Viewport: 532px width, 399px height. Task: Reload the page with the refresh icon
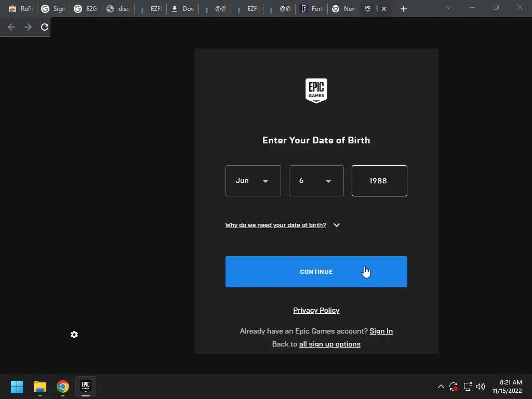coord(45,27)
